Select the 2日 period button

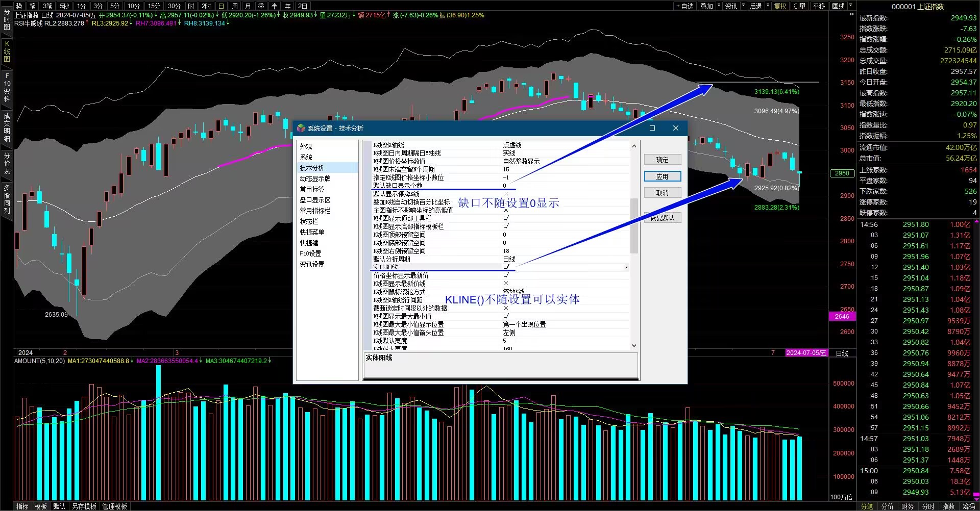[303, 6]
